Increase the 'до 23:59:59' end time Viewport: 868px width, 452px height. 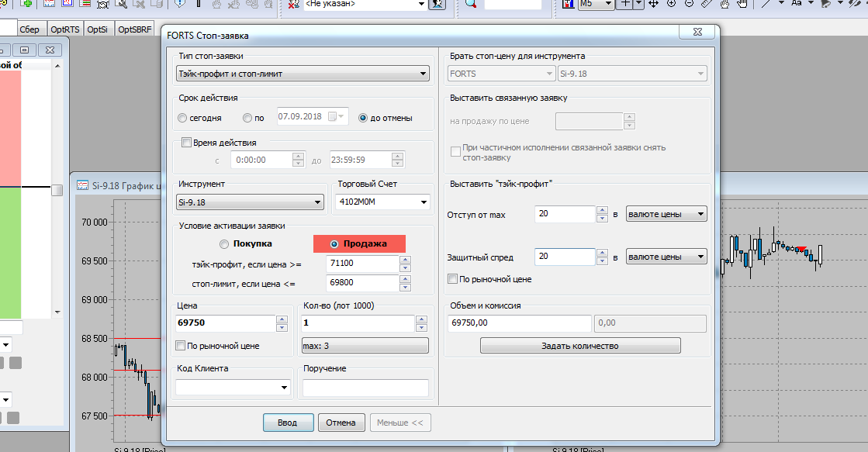(397, 156)
